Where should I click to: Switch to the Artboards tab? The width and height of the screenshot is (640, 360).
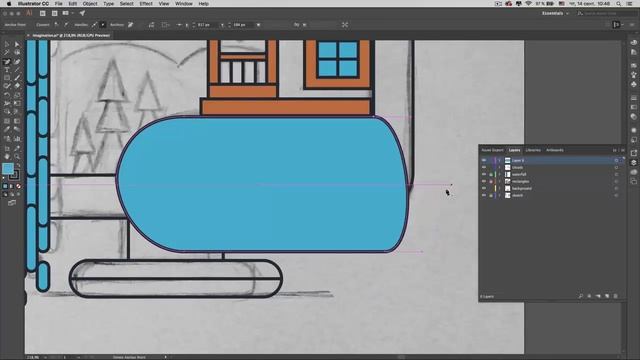point(555,150)
